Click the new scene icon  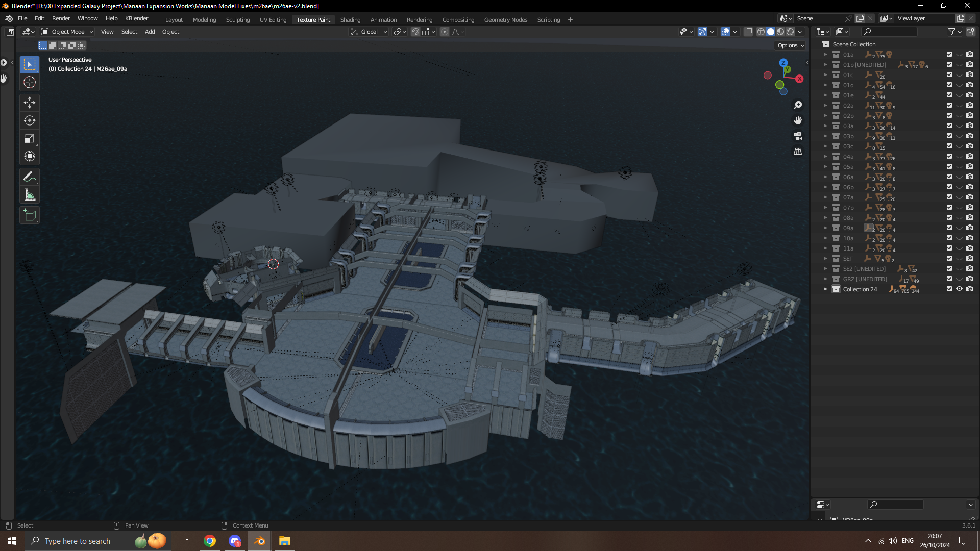coord(860,18)
